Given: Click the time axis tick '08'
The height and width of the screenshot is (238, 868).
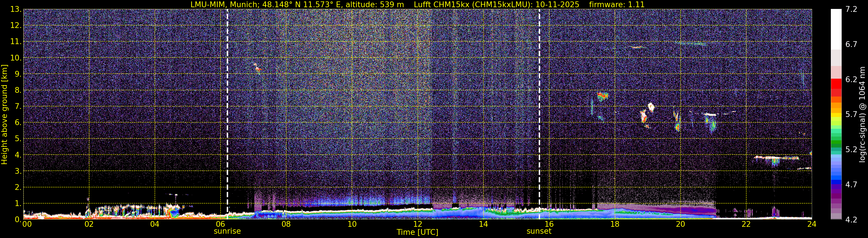Looking at the screenshot, I should [286, 224].
